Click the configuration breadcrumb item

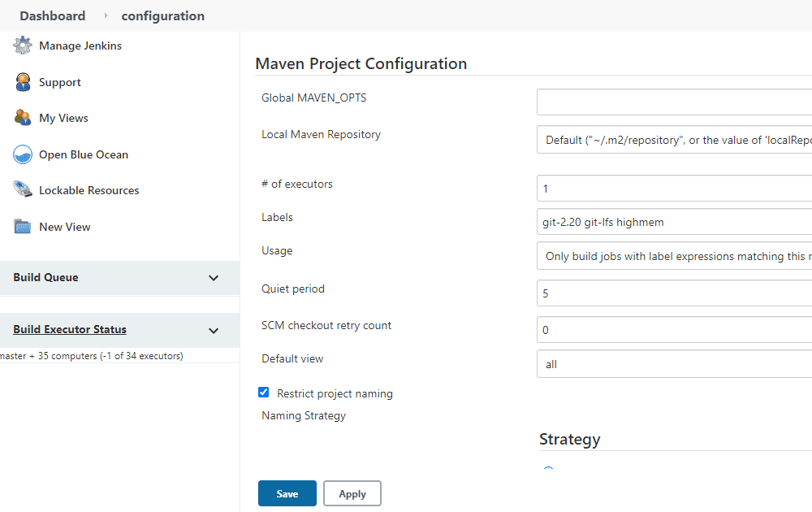(x=162, y=15)
